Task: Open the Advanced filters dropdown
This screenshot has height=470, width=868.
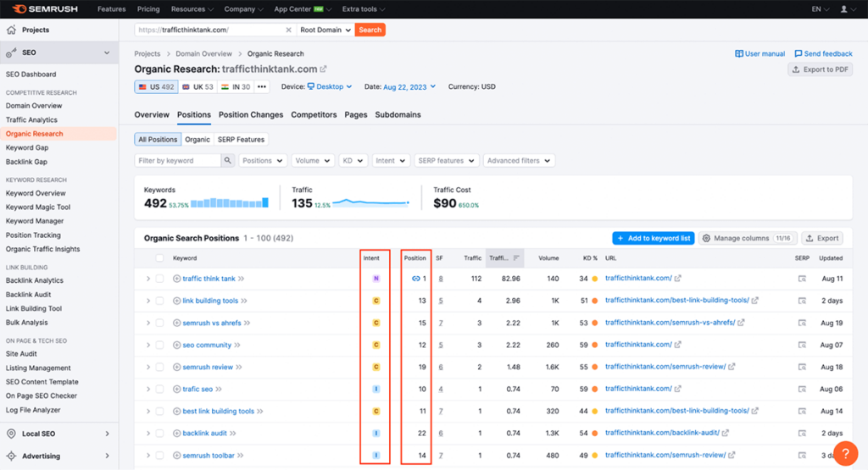Action: [x=519, y=160]
